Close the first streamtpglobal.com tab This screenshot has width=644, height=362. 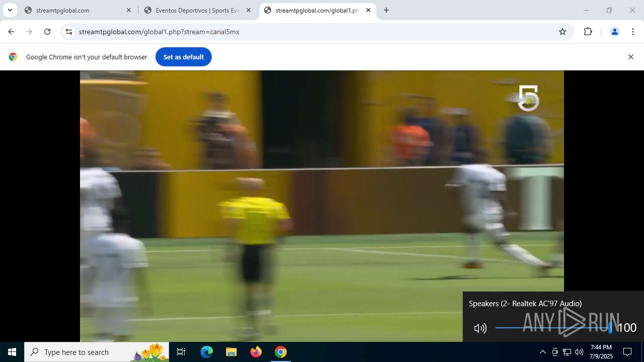(x=129, y=10)
